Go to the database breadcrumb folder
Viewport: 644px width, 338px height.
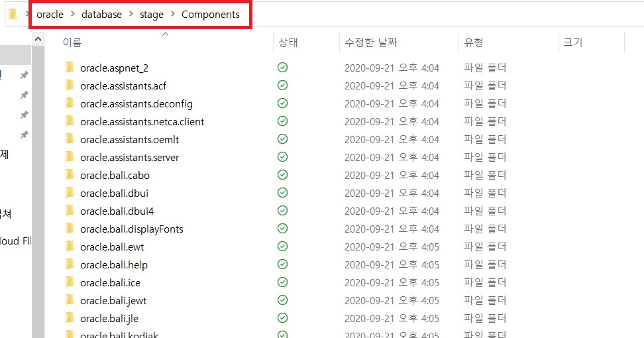101,15
